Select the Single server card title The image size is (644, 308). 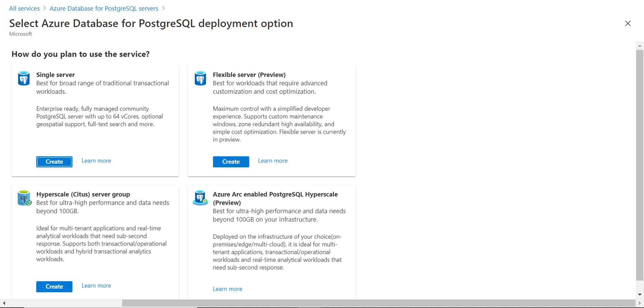click(x=55, y=75)
